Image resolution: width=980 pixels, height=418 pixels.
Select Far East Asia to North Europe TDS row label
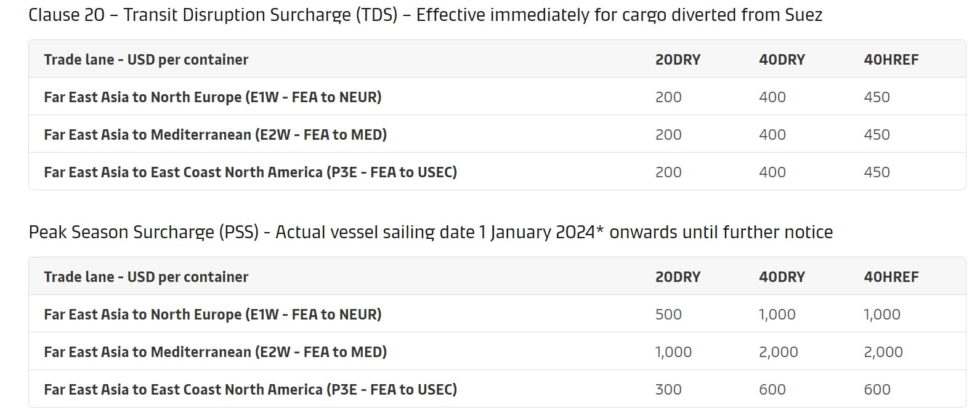(x=213, y=97)
